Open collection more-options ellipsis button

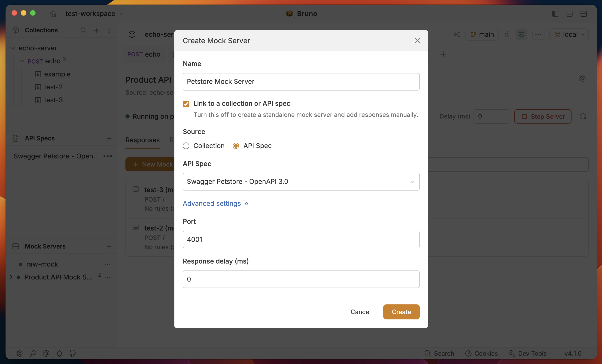[x=538, y=34]
